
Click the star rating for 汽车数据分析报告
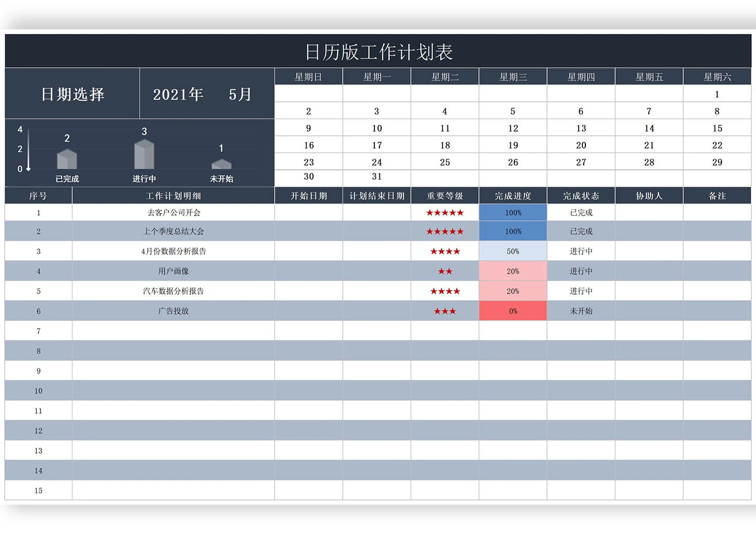[x=445, y=291]
